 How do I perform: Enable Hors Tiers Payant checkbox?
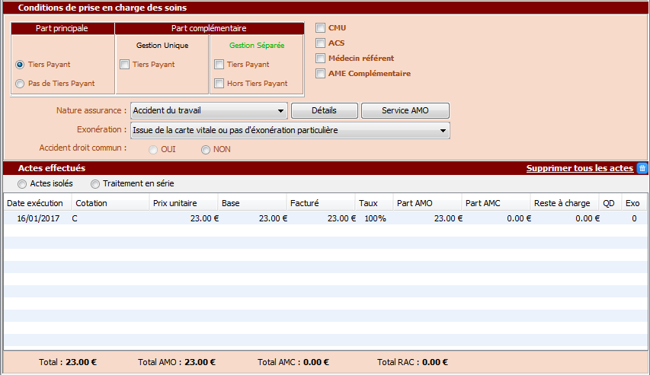click(219, 83)
